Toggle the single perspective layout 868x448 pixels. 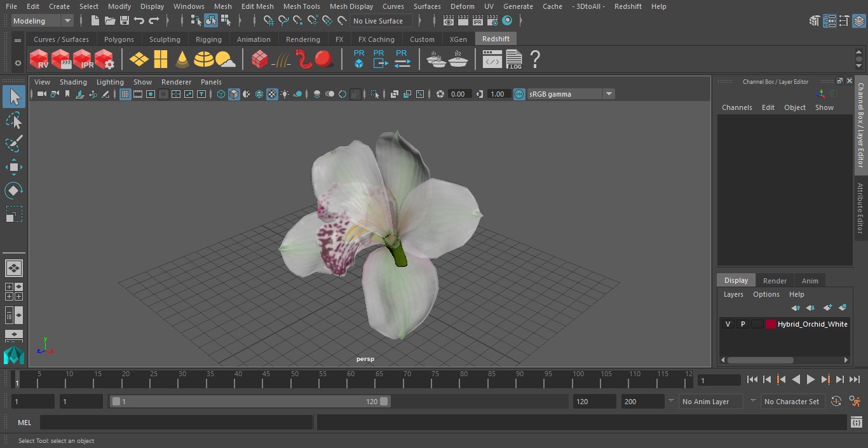click(x=13, y=268)
